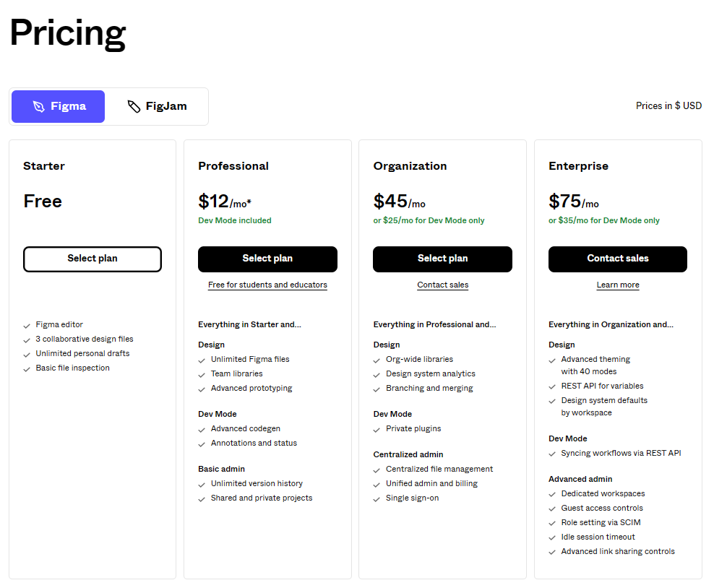Click the checkmark beside Dedicated workspaces
Image resolution: width=714 pixels, height=588 pixels.
tap(552, 494)
